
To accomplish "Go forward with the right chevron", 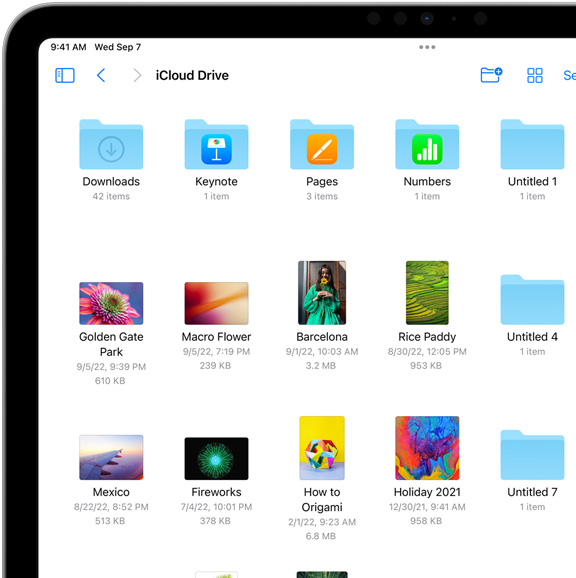I will pyautogui.click(x=137, y=76).
